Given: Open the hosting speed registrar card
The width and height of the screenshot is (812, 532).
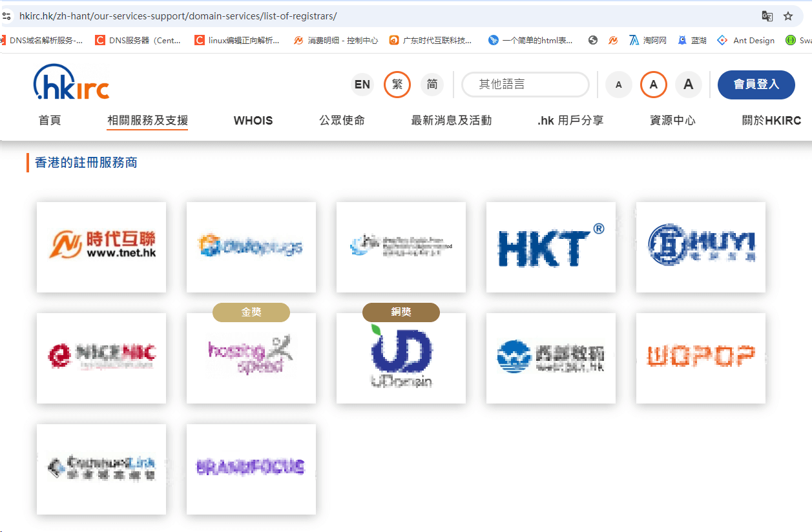Looking at the screenshot, I should click(x=251, y=358).
